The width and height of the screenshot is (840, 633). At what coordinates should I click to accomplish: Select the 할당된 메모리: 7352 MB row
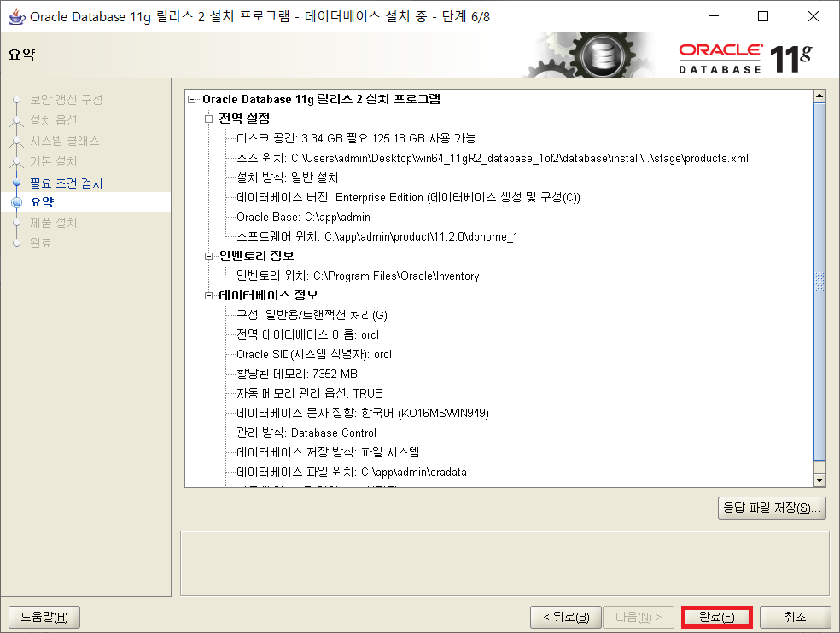[297, 374]
